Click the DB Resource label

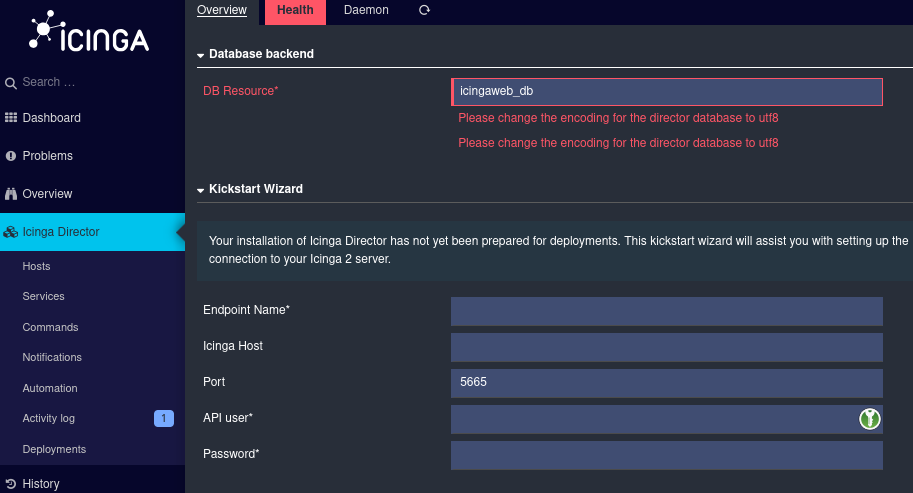coord(240,91)
